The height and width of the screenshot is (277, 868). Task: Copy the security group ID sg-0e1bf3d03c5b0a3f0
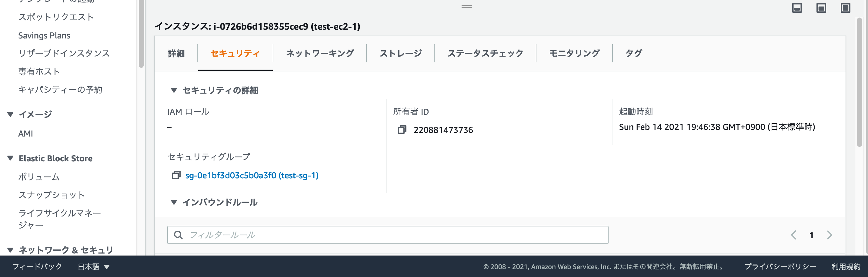click(x=176, y=175)
